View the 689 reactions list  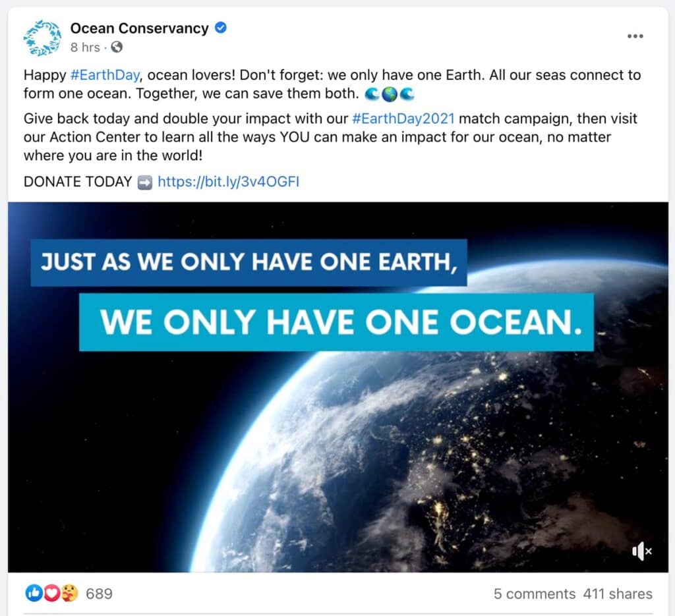(x=99, y=594)
